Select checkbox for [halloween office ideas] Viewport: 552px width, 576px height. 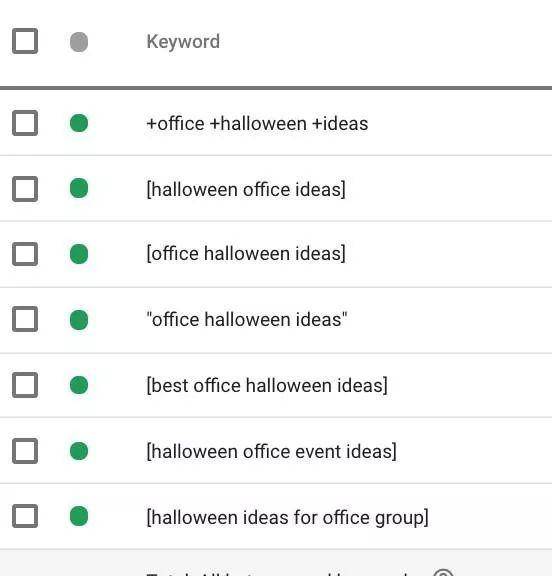tap(25, 189)
